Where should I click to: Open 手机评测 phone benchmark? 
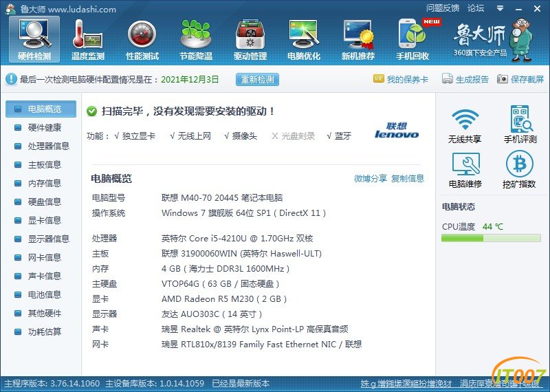click(x=520, y=124)
